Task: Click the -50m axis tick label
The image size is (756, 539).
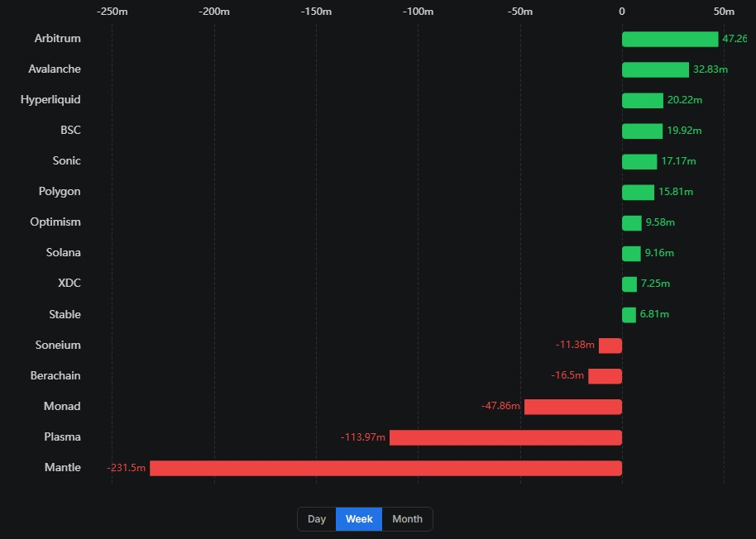Action: 520,12
